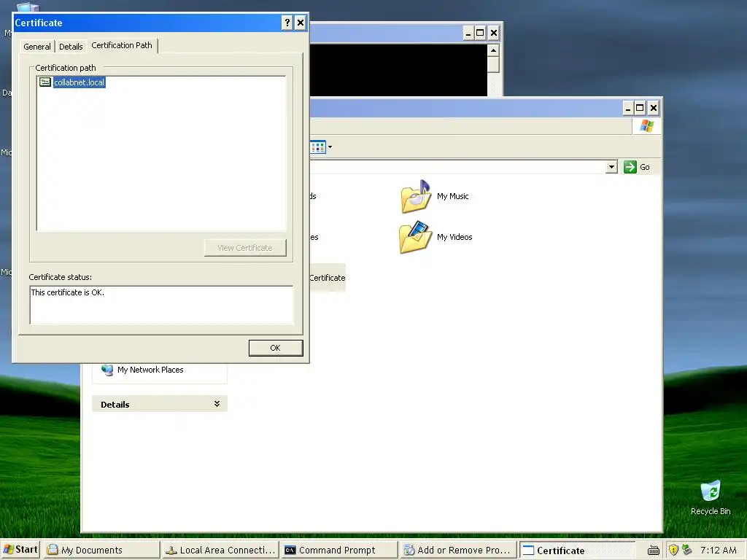Screen dimensions: 747x560
Task: Click the Windows flag logo in Explorer
Action: [647, 126]
